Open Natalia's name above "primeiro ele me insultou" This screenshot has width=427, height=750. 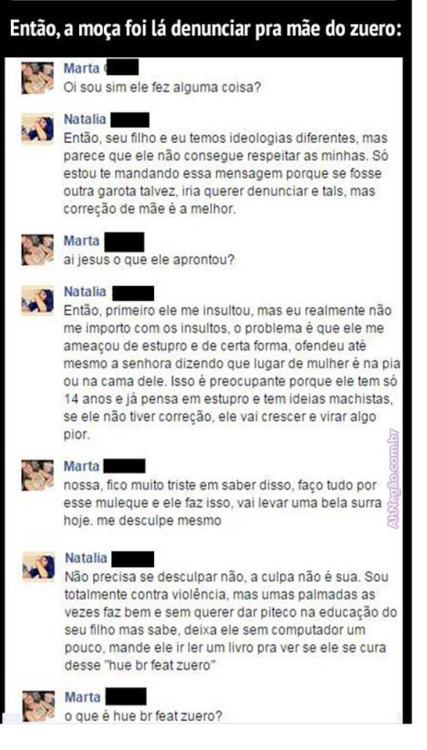[x=85, y=291]
